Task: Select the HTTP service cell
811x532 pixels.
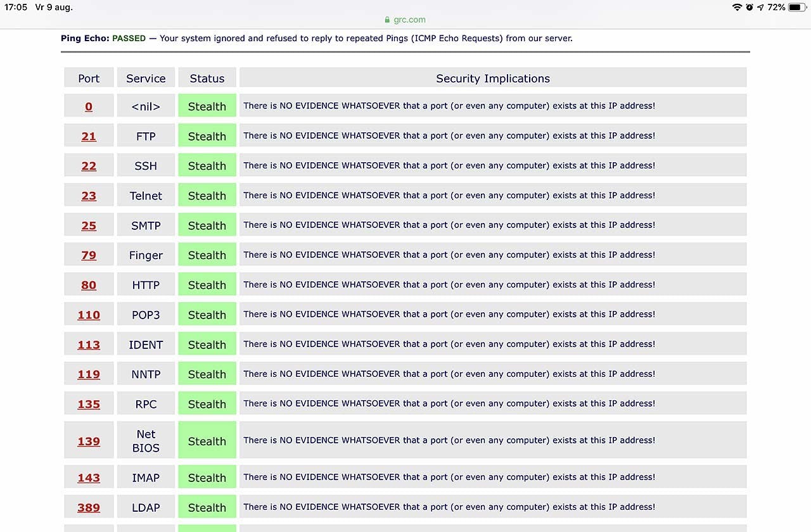Action: coord(146,285)
